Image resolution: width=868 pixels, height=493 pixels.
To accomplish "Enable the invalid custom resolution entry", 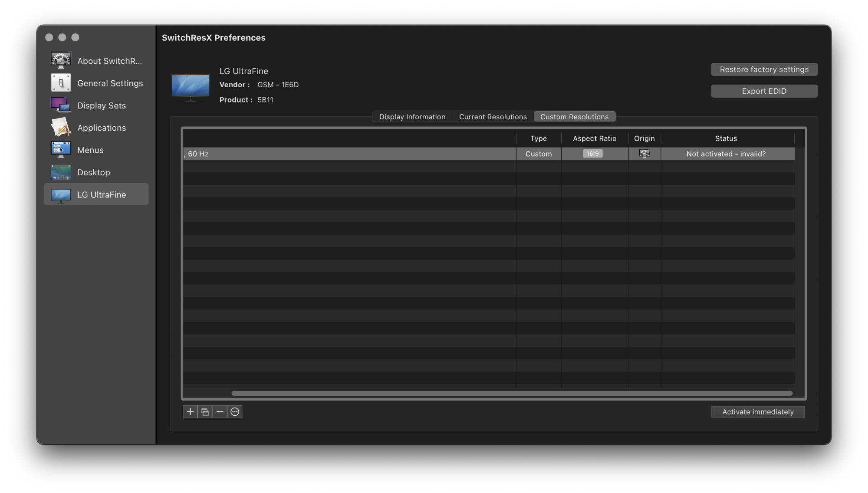I will coord(758,411).
